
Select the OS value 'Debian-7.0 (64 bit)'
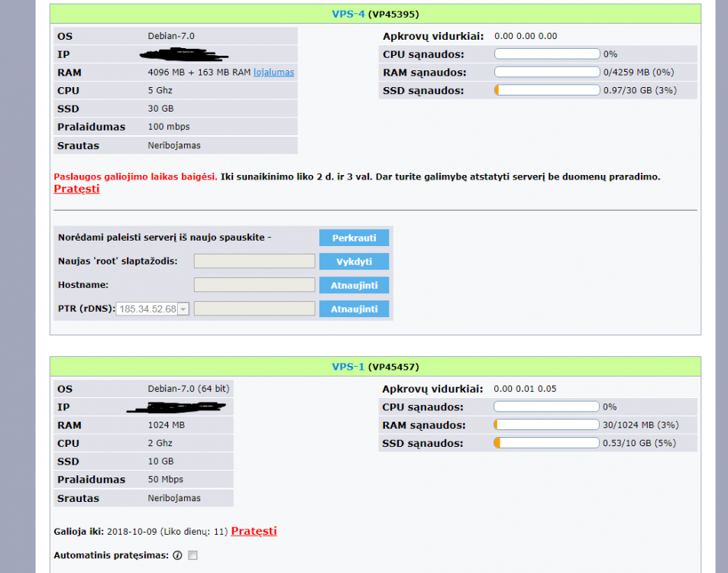[x=189, y=389]
